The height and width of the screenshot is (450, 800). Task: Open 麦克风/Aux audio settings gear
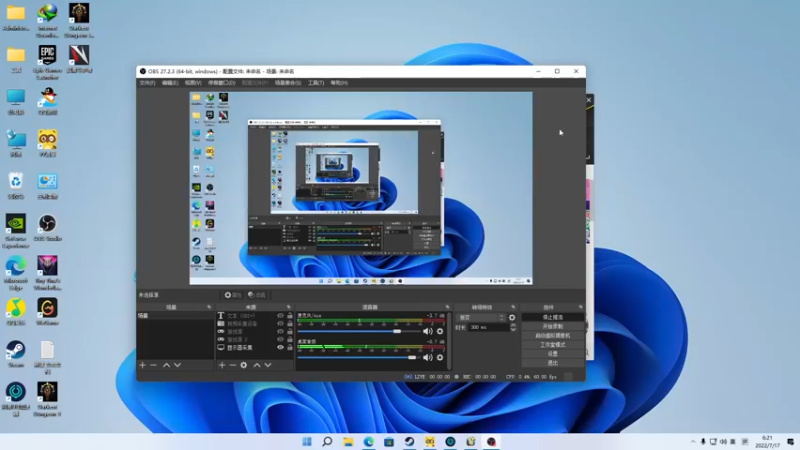click(440, 331)
